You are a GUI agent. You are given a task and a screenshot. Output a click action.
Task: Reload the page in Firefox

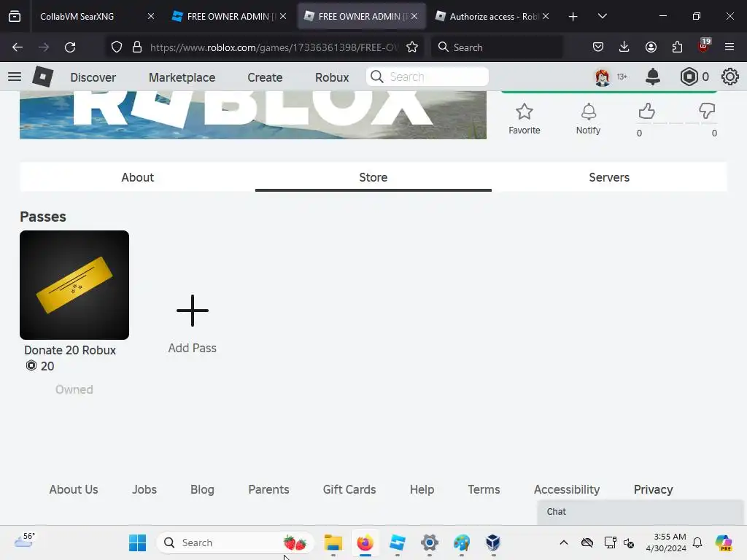(70, 47)
